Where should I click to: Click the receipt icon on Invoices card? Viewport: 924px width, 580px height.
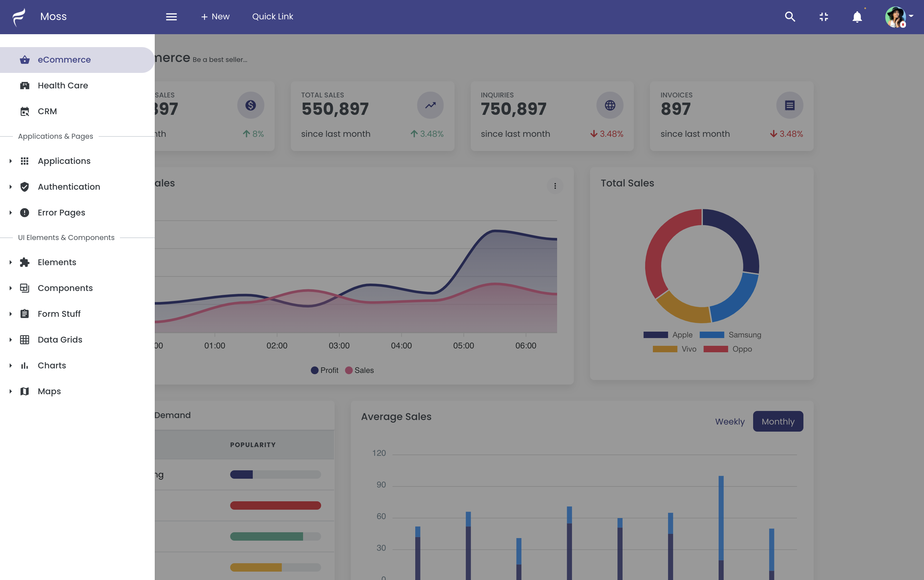click(790, 105)
